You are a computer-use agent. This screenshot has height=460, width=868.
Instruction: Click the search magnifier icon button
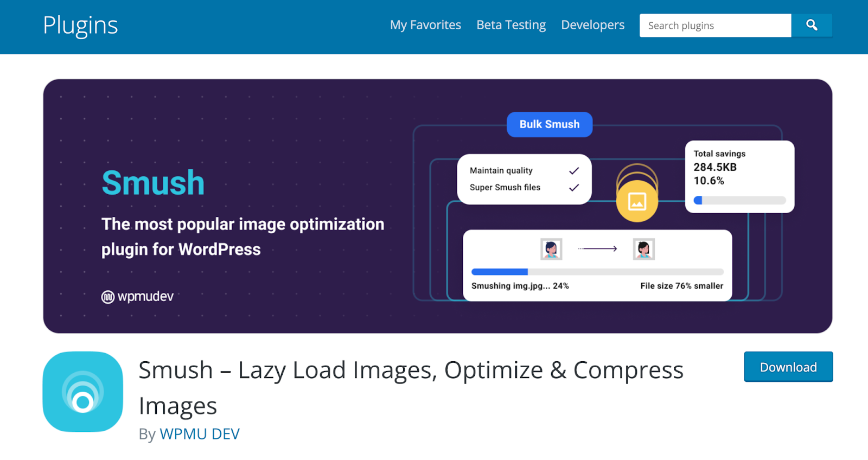coord(812,25)
